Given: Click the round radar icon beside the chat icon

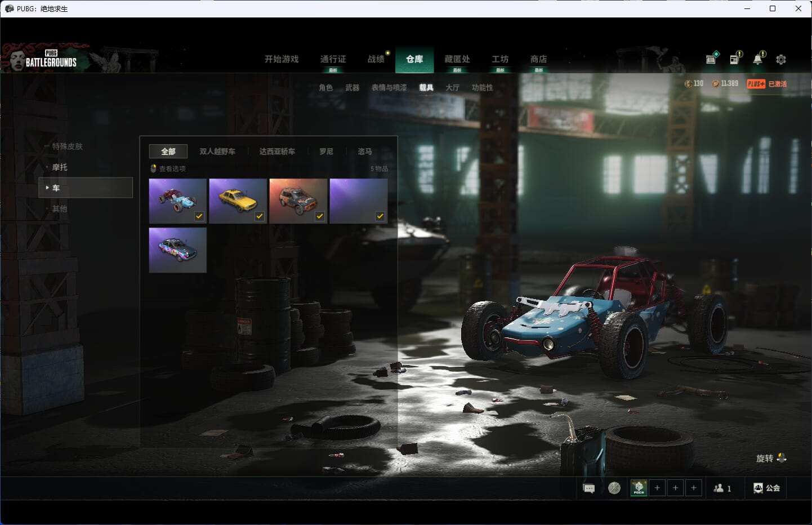Looking at the screenshot, I should [614, 488].
